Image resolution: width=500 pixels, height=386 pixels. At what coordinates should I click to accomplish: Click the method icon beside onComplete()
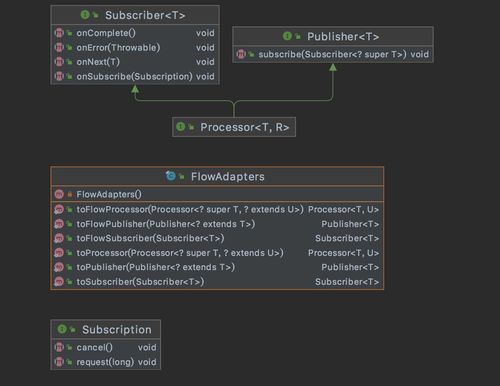coord(59,33)
